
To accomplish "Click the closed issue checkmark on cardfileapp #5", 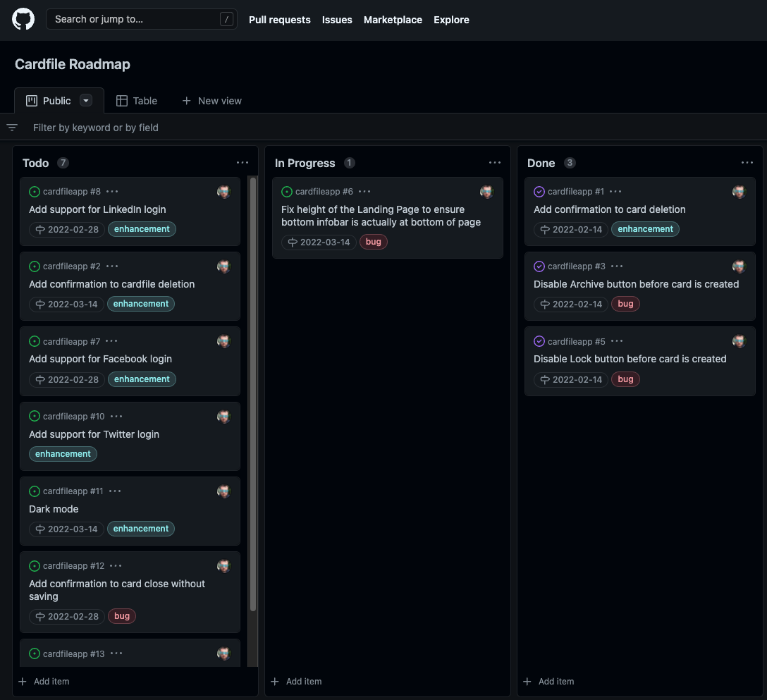I will click(539, 341).
